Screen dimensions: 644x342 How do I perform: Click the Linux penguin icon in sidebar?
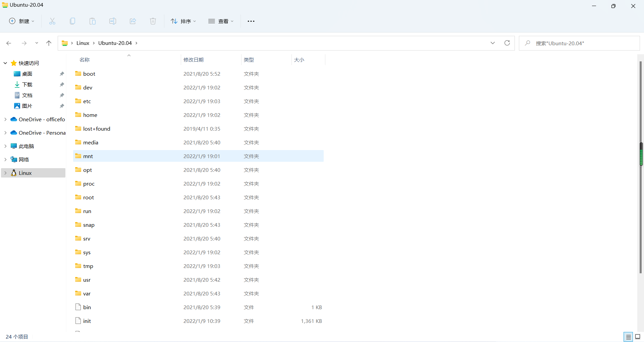point(14,173)
